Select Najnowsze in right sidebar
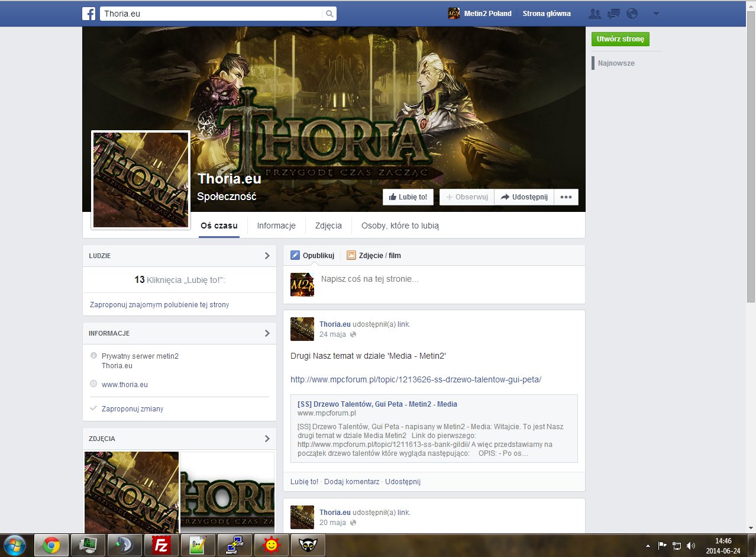The height and width of the screenshot is (557, 756). pos(616,63)
